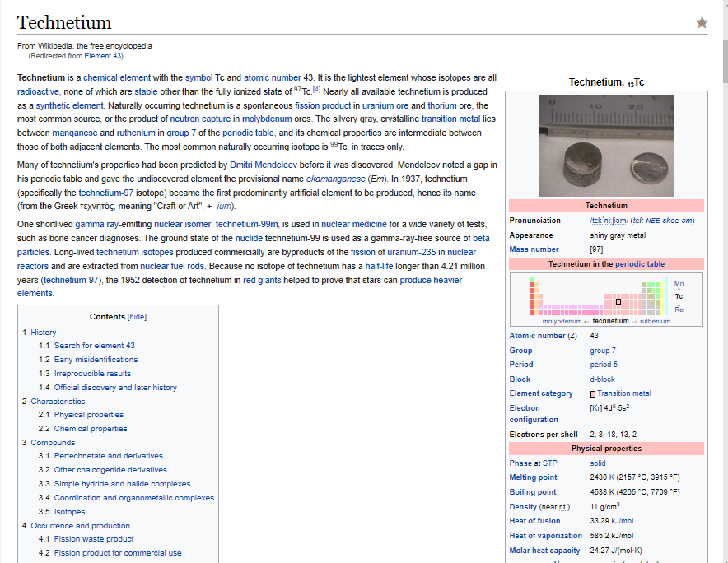The height and width of the screenshot is (563, 728).
Task: Open the tek-NEE-shee-əm respelling link
Action: pyautogui.click(x=663, y=221)
